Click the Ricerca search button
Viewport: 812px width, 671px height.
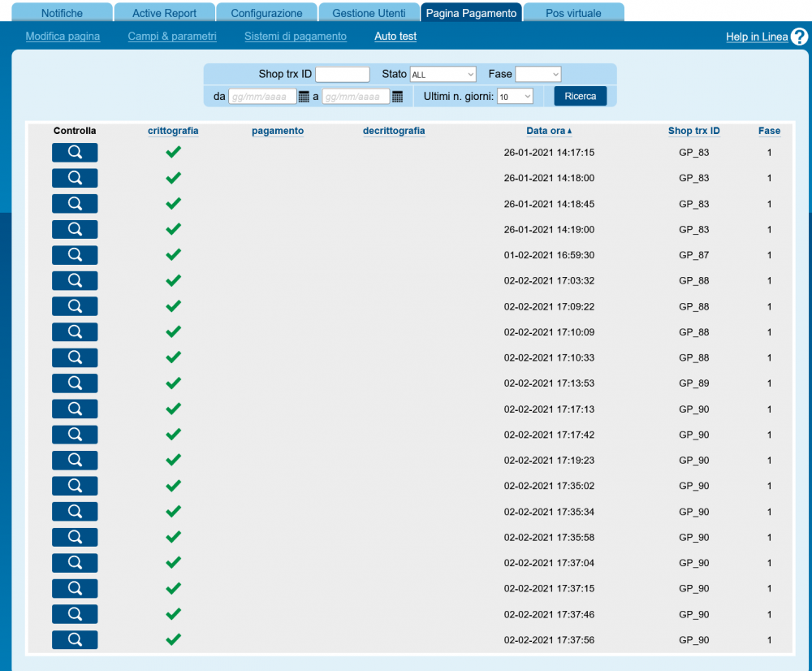click(580, 96)
